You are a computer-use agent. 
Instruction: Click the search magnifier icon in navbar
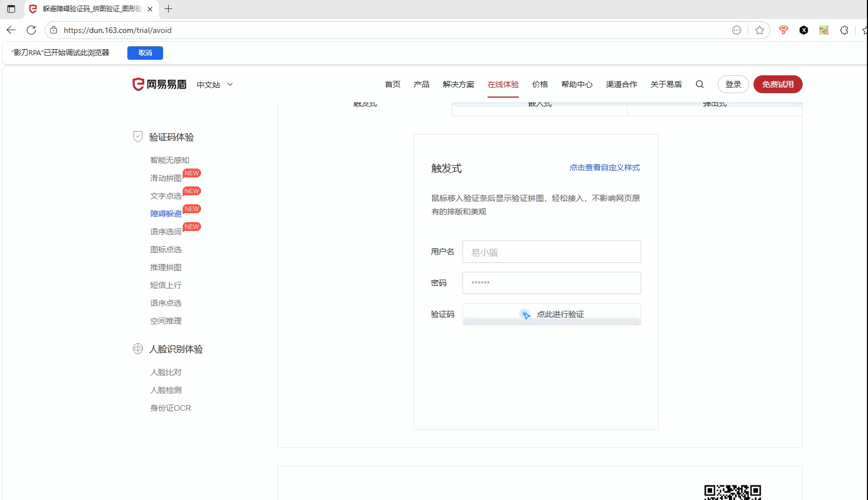point(699,84)
